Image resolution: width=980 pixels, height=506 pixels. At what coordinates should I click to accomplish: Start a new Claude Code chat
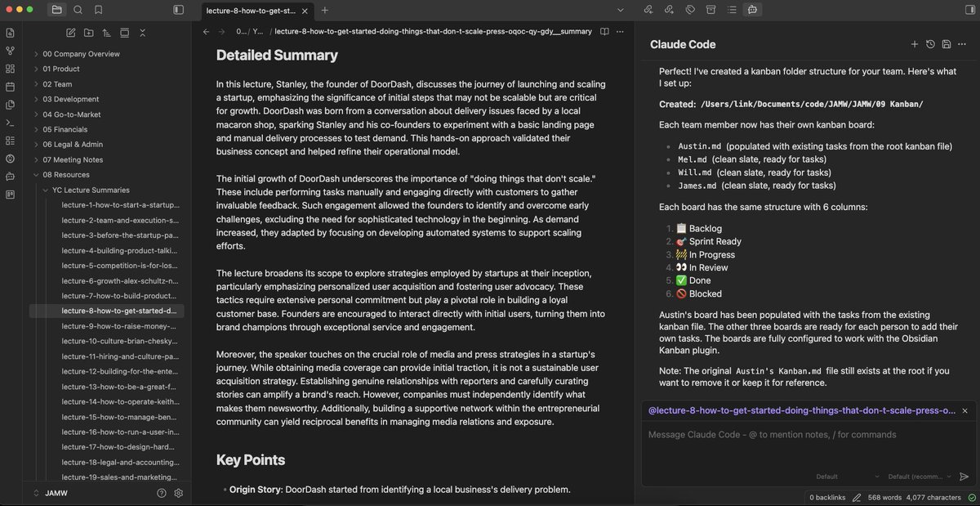[x=915, y=44]
